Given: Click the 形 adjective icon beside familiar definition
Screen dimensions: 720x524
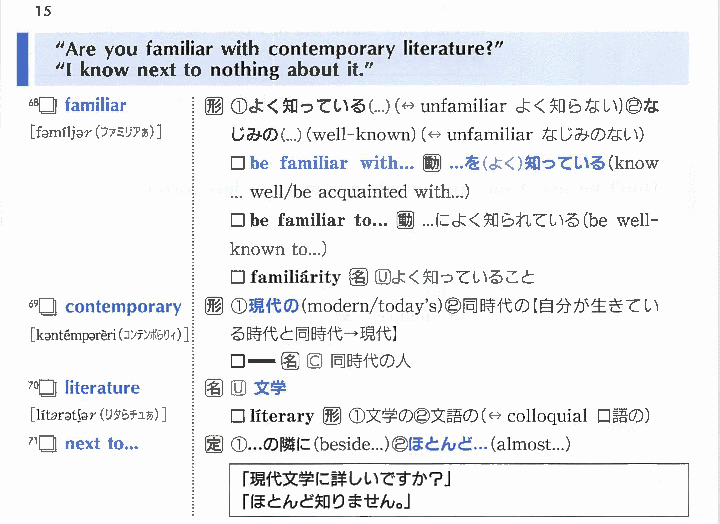Looking at the screenshot, I should point(213,106).
